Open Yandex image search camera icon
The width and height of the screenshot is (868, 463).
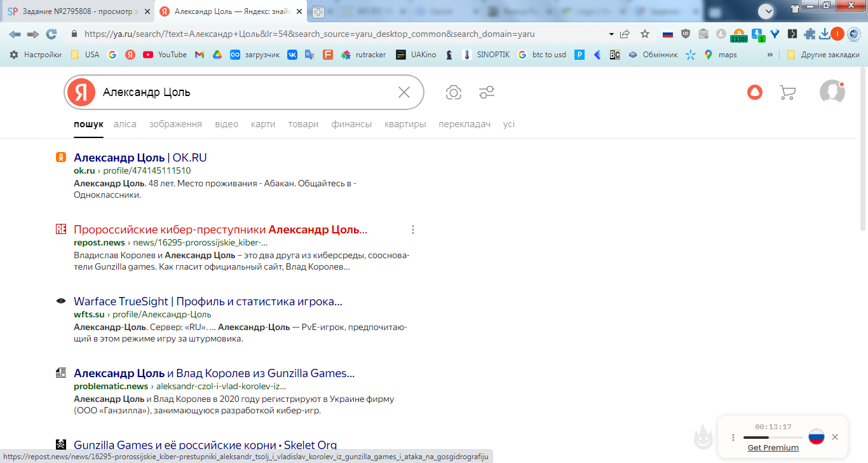[x=454, y=93]
